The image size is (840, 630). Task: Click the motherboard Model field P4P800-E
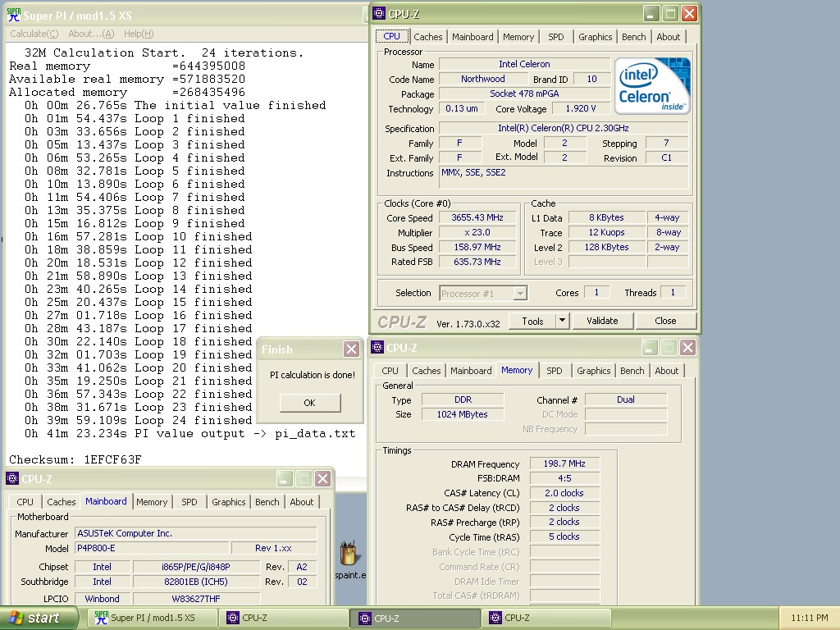152,548
